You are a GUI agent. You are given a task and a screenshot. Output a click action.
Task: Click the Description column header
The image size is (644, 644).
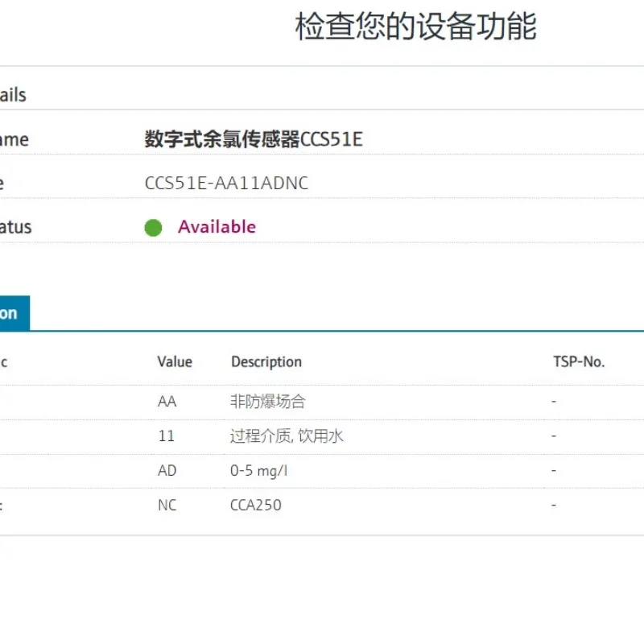tap(266, 361)
